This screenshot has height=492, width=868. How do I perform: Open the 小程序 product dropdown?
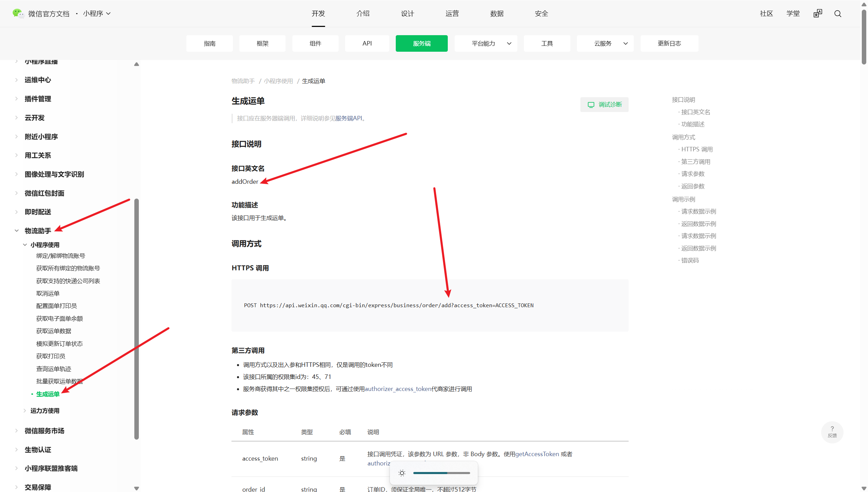click(97, 13)
